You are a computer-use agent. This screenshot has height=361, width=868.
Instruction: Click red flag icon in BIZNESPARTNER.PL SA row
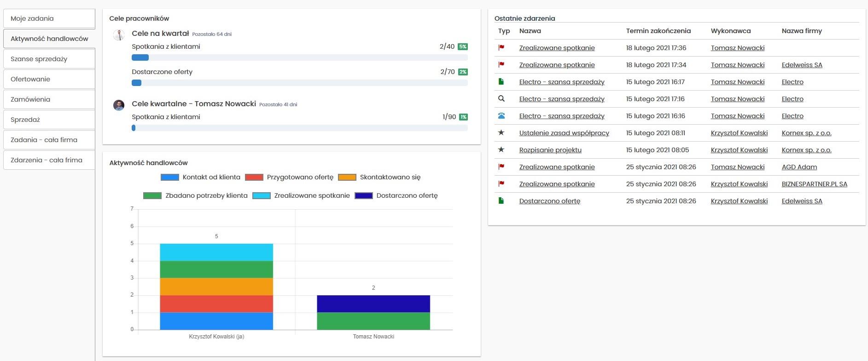pyautogui.click(x=501, y=184)
